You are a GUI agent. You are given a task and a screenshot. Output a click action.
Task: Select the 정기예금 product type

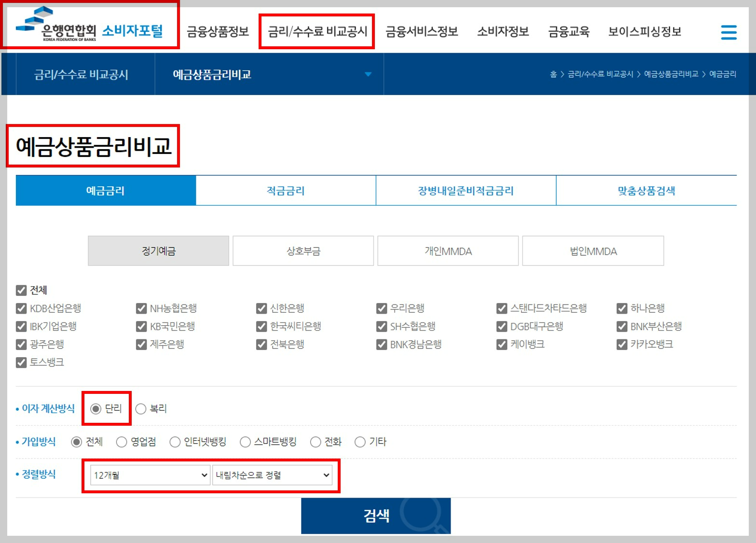[158, 251]
